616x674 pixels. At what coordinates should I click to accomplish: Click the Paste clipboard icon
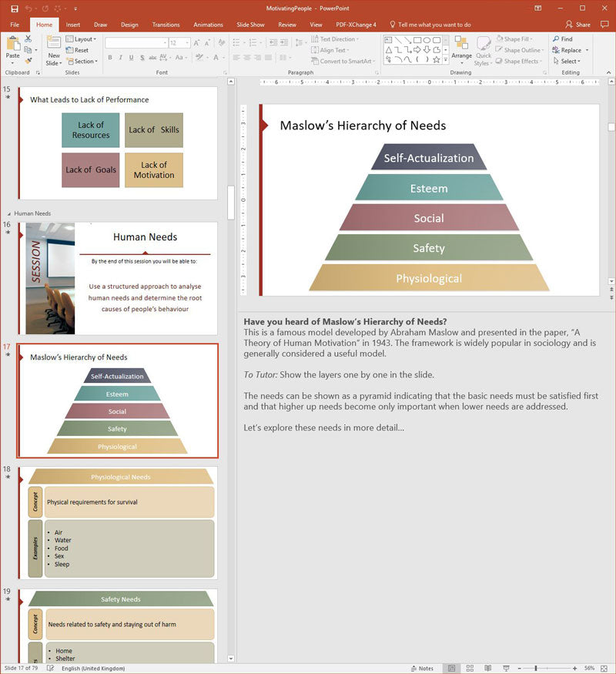pos(13,44)
